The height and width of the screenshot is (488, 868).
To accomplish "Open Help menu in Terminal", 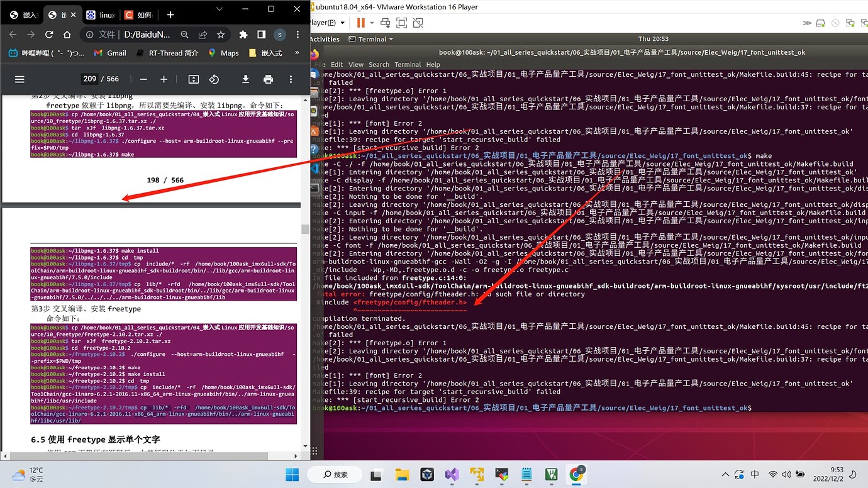I will pyautogui.click(x=433, y=64).
